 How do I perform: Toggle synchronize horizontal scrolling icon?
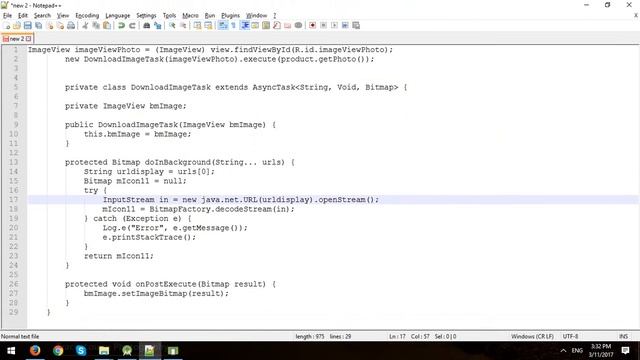(208, 25)
